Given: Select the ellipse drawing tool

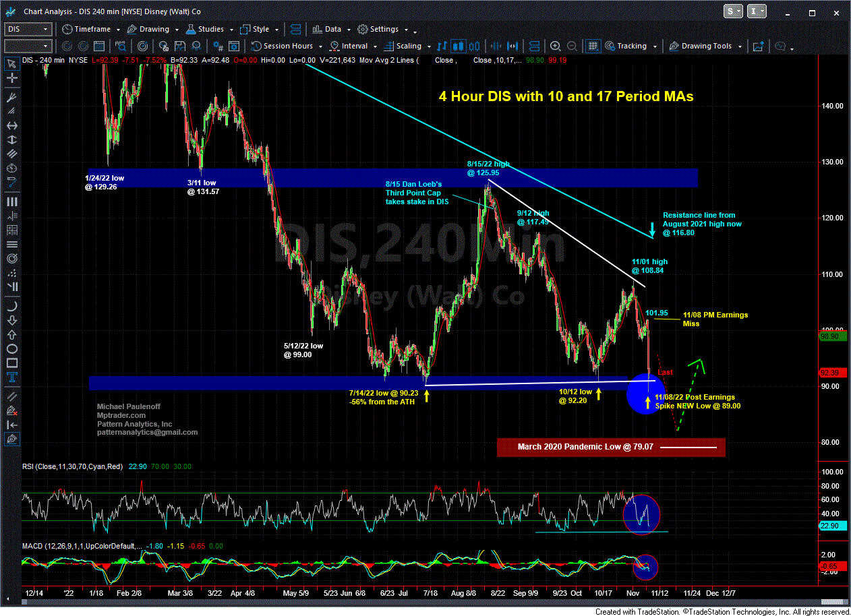Looking at the screenshot, I should 12,349.
